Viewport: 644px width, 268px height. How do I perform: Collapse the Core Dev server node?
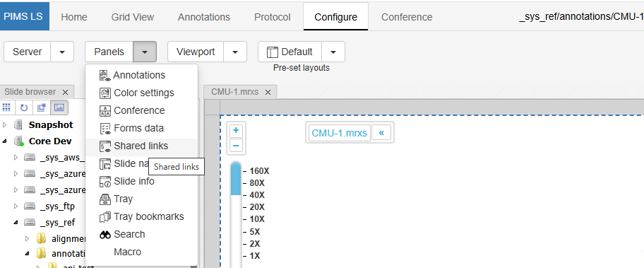pos(4,141)
